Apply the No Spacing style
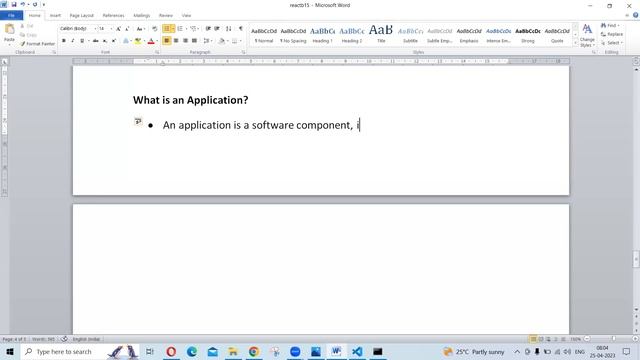This screenshot has height=360, width=640. click(293, 36)
